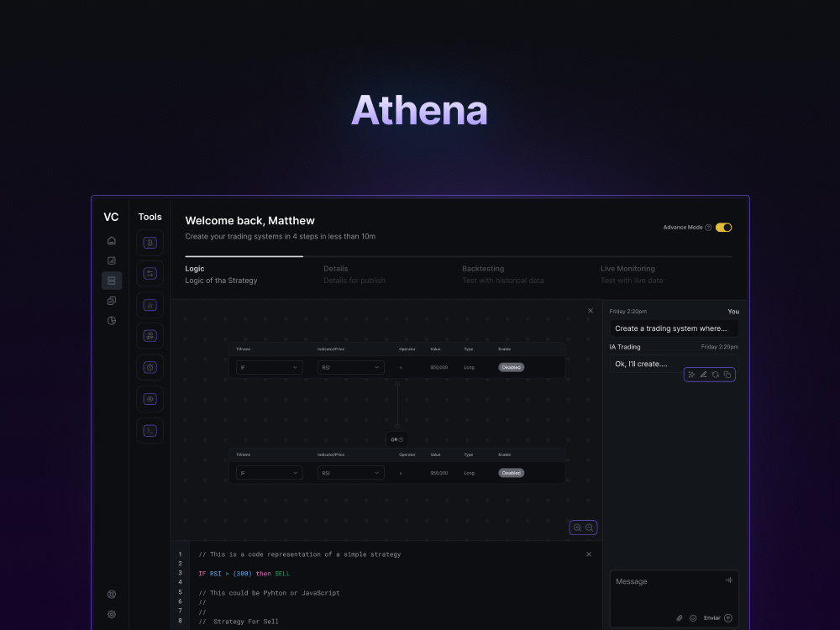Image resolution: width=840 pixels, height=630 pixels.
Task: Click the Advance Mode help icon
Action: point(708,228)
